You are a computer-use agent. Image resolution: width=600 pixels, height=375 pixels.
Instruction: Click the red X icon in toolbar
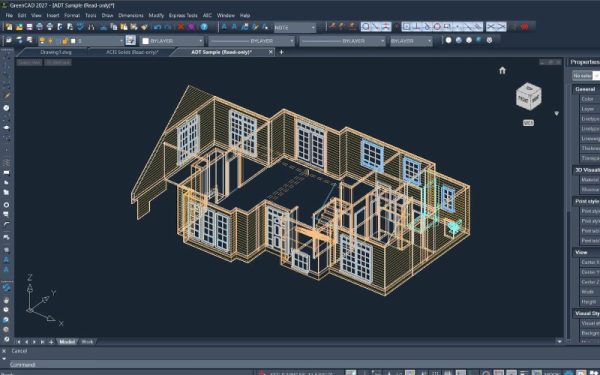click(x=181, y=27)
